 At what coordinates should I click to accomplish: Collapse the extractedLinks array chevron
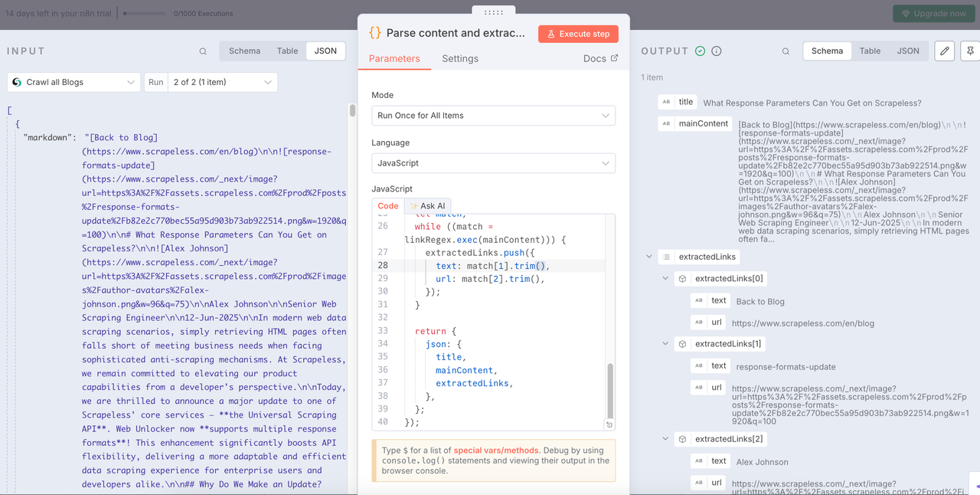coord(649,257)
